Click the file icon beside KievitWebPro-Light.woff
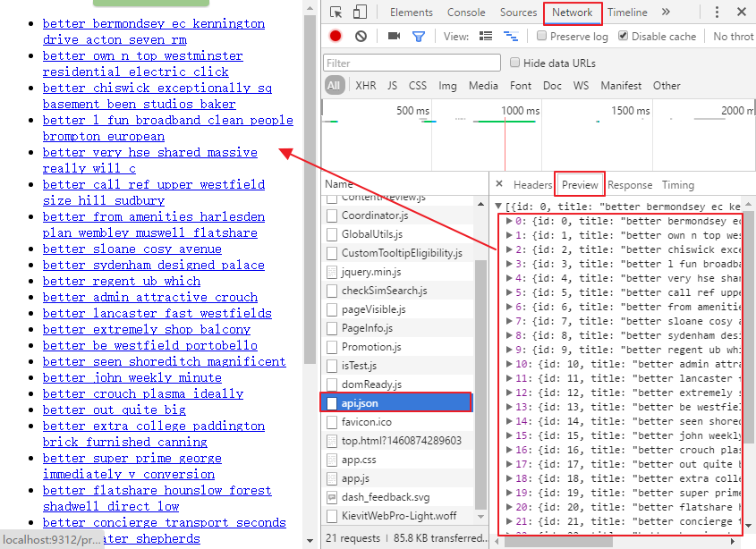 pos(332,516)
